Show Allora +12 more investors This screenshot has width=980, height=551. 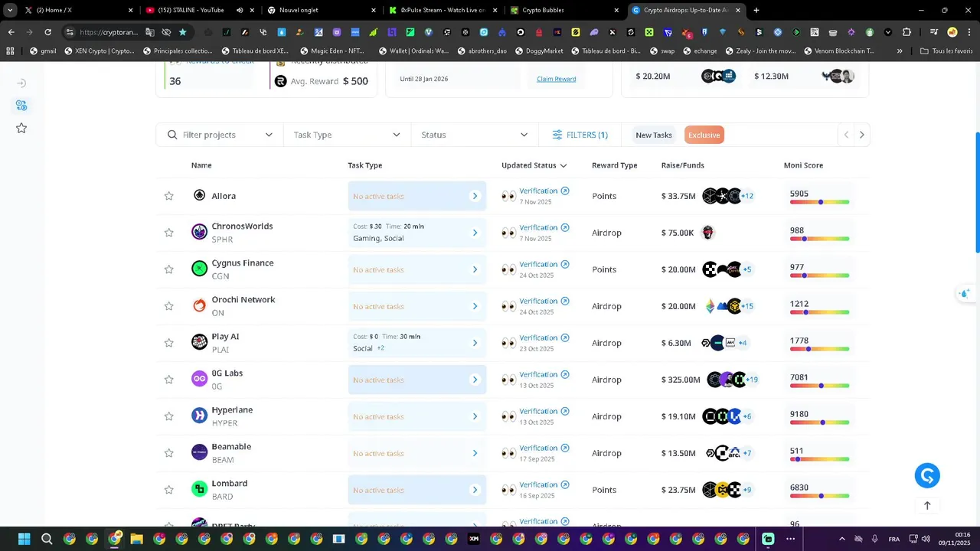747,196
